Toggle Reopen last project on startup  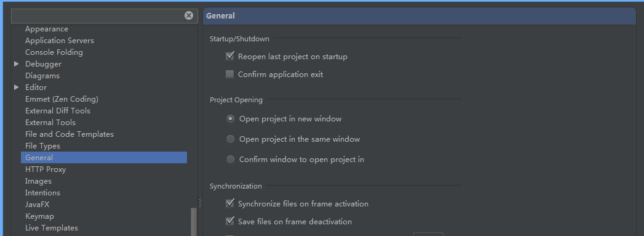coord(230,56)
